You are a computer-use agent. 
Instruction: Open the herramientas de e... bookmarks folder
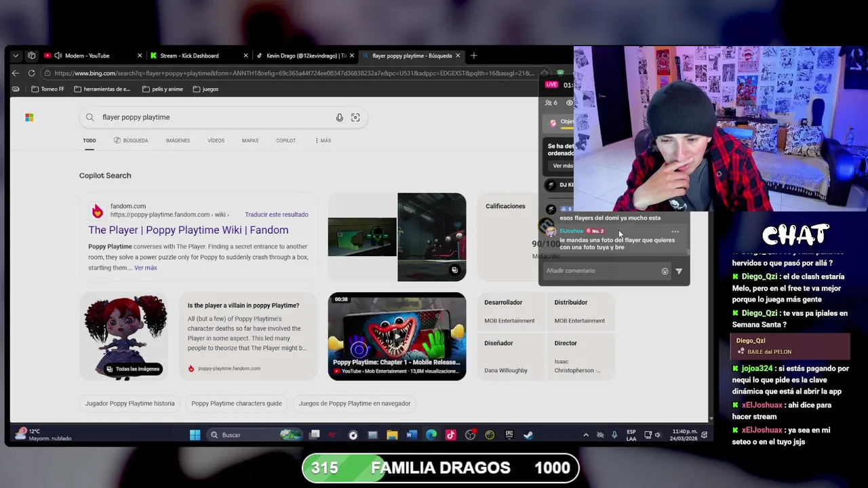click(x=102, y=89)
